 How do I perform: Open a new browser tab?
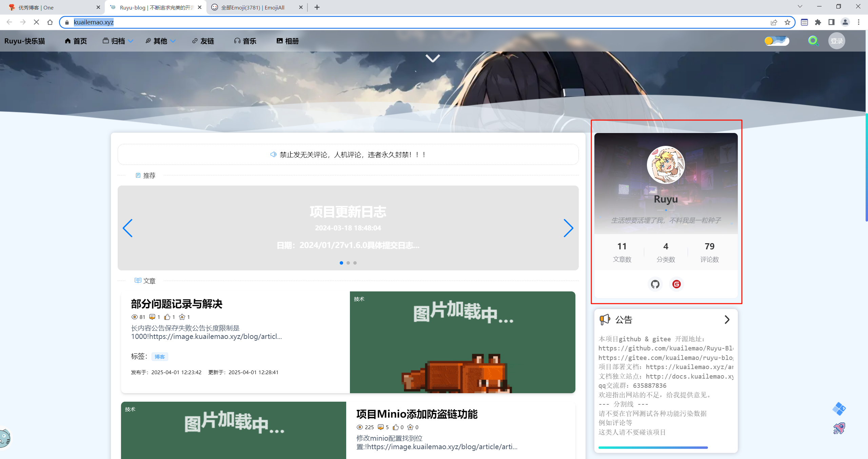(317, 7)
